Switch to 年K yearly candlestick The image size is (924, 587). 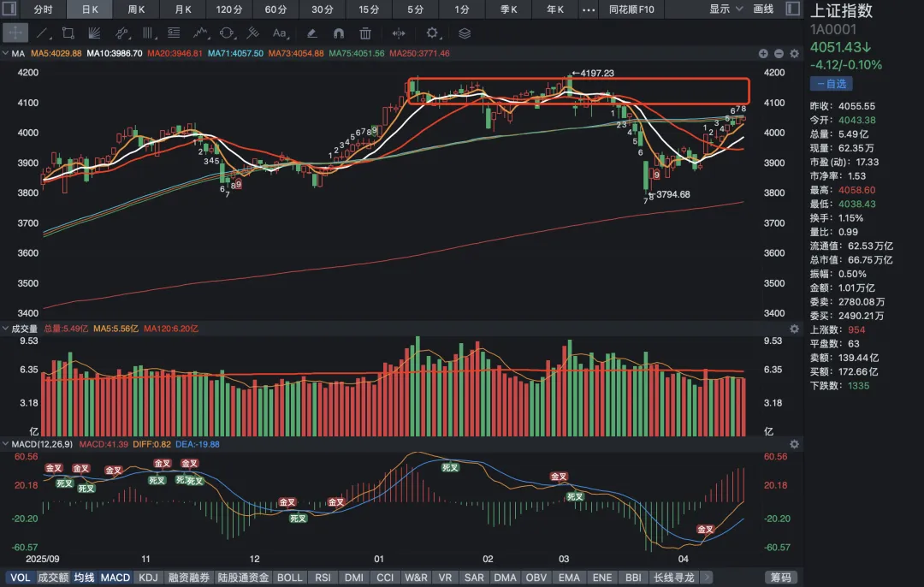point(554,9)
